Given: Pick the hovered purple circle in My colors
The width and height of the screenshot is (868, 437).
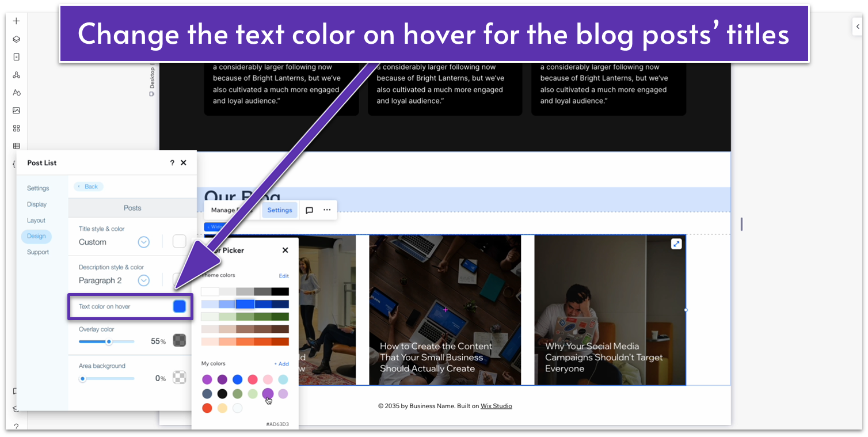Looking at the screenshot, I should (268, 394).
